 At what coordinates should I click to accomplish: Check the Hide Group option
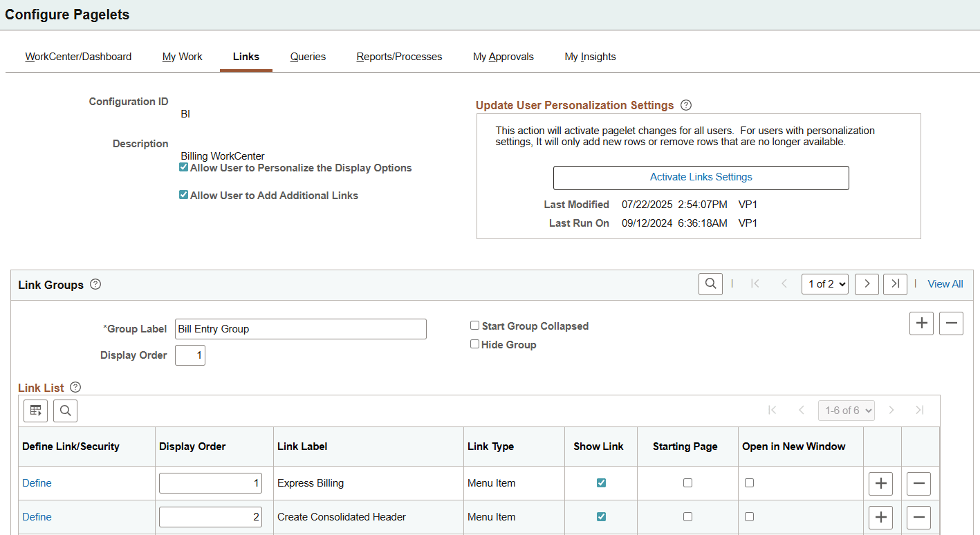tap(474, 344)
